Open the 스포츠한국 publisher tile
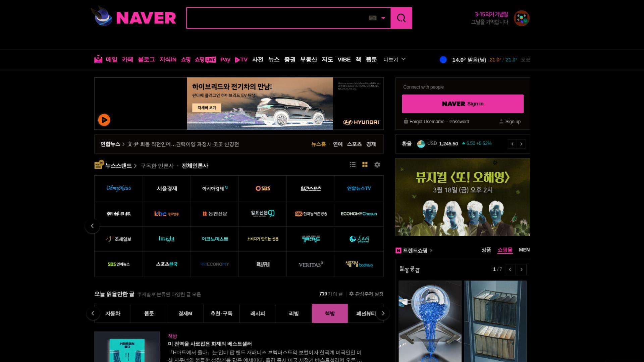This screenshot has height=362, width=644. pos(167,264)
